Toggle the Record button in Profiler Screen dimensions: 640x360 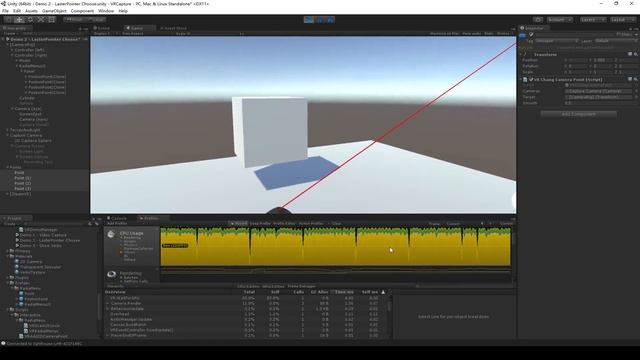(x=238, y=224)
